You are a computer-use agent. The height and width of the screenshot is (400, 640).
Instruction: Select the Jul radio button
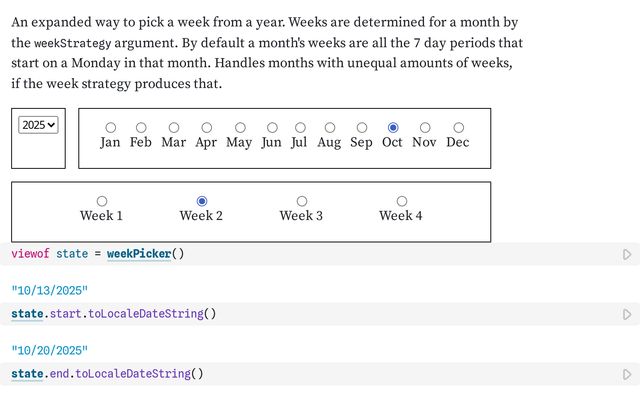coord(299,128)
